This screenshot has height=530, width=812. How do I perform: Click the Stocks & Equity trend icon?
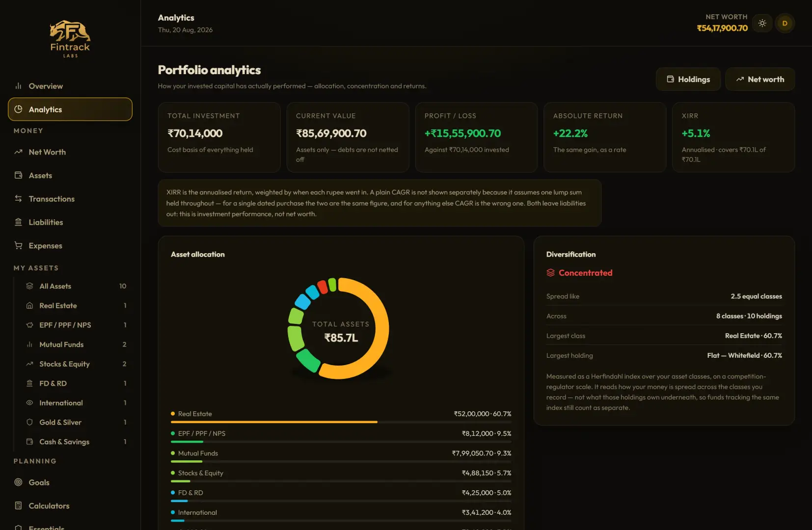[x=29, y=364]
